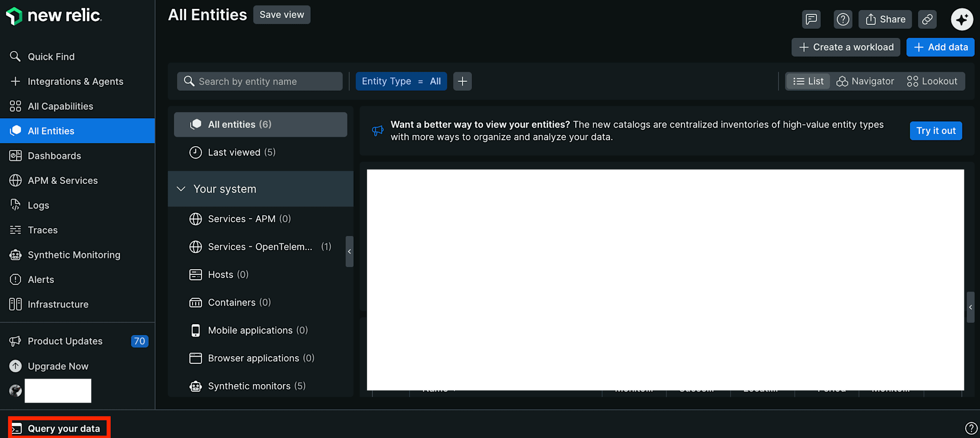Switch to List view
This screenshot has width=980, height=438.
coord(808,81)
